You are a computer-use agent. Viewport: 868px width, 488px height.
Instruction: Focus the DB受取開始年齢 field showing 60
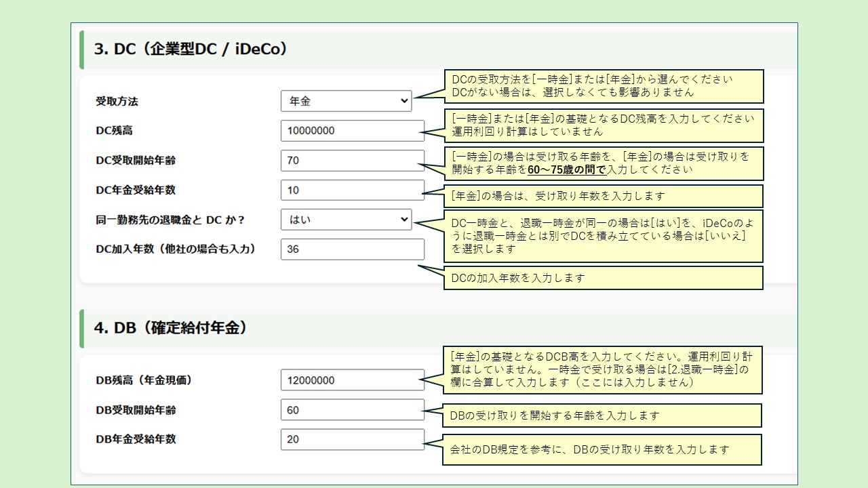pos(352,410)
